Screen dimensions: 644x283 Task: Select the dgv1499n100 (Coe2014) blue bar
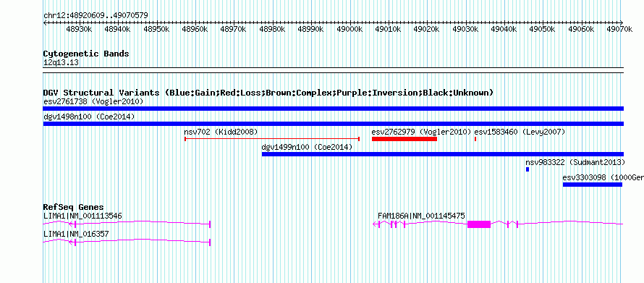[x=443, y=154]
